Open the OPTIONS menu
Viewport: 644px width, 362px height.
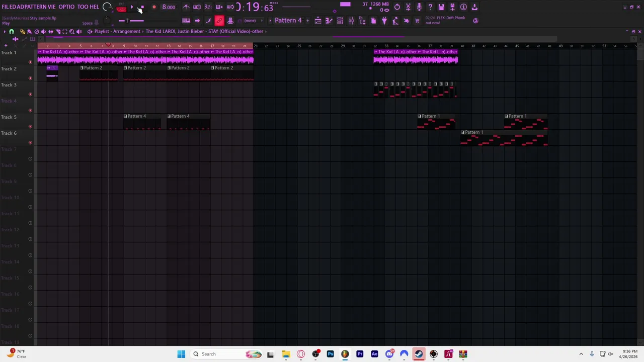pyautogui.click(x=66, y=7)
